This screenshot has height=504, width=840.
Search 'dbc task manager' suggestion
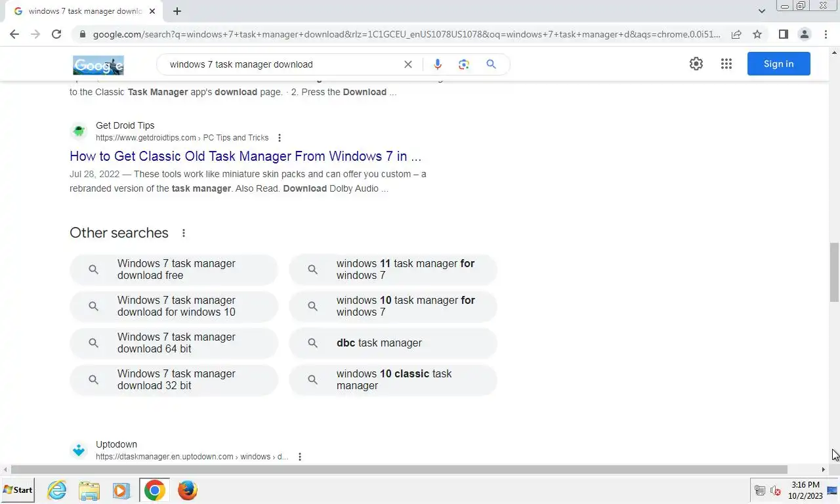(x=393, y=343)
